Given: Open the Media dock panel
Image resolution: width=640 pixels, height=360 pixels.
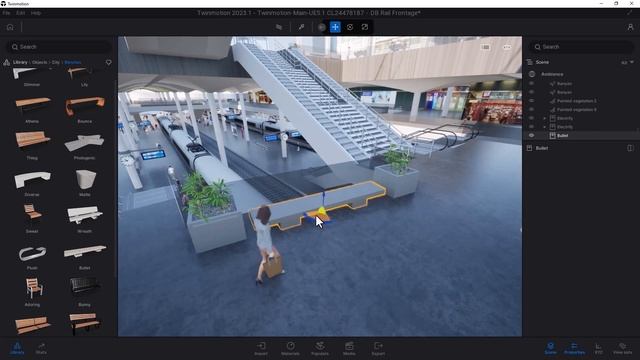Looking at the screenshot, I should coord(349,349).
